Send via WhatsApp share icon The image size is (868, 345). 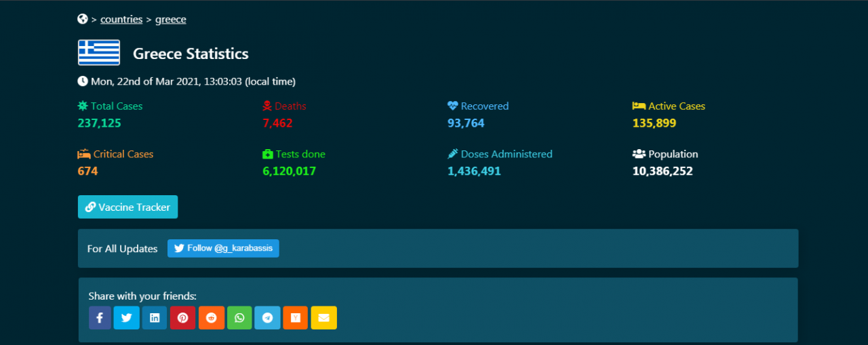pos(239,318)
